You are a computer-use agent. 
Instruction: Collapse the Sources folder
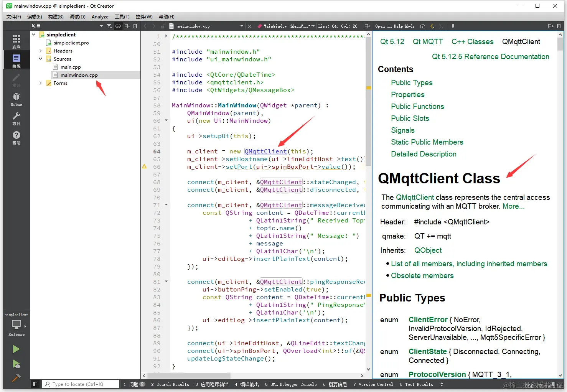pyautogui.click(x=41, y=59)
